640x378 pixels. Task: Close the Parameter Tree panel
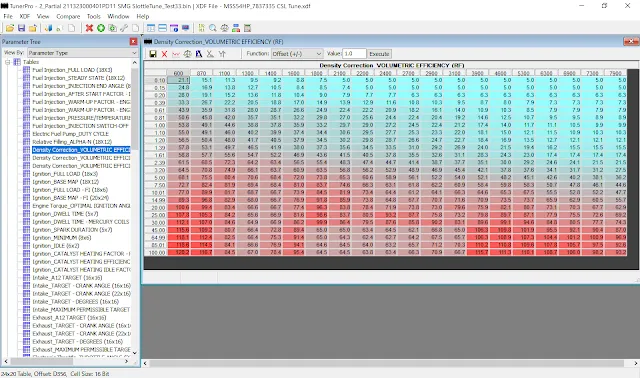pyautogui.click(x=133, y=42)
